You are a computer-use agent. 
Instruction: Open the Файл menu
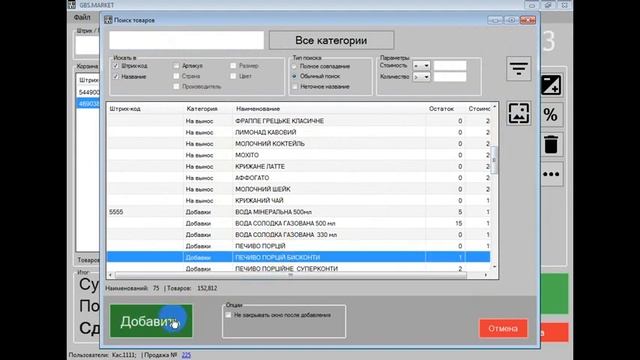coord(82,18)
